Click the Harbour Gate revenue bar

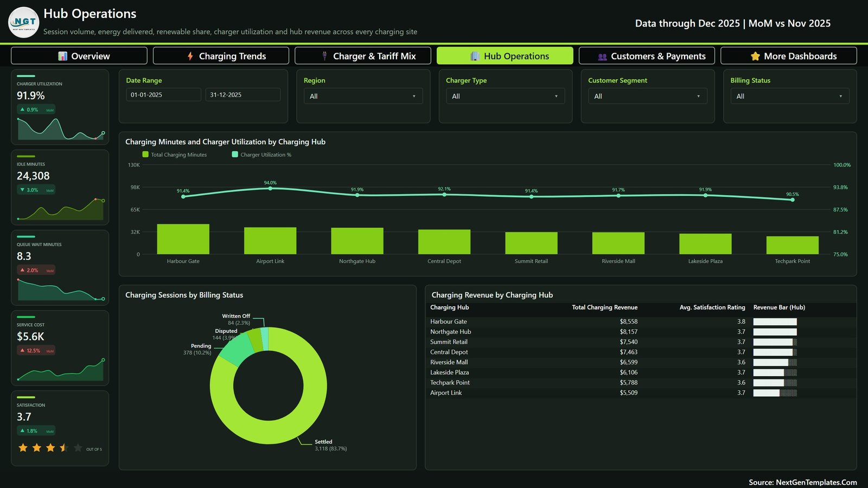[775, 322]
